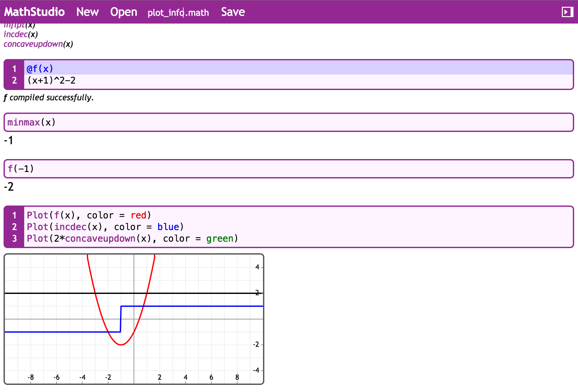Click the Plot concaveupdown green code line
The height and width of the screenshot is (392, 578).
point(132,238)
